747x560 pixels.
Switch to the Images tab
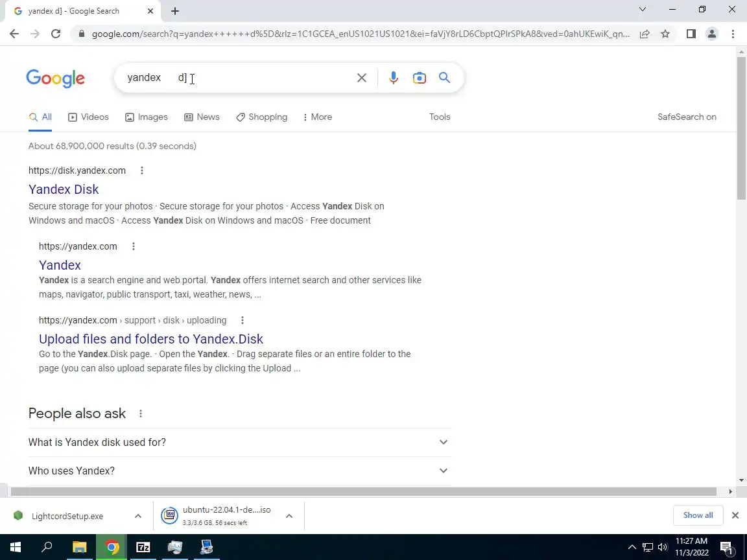pyautogui.click(x=147, y=117)
